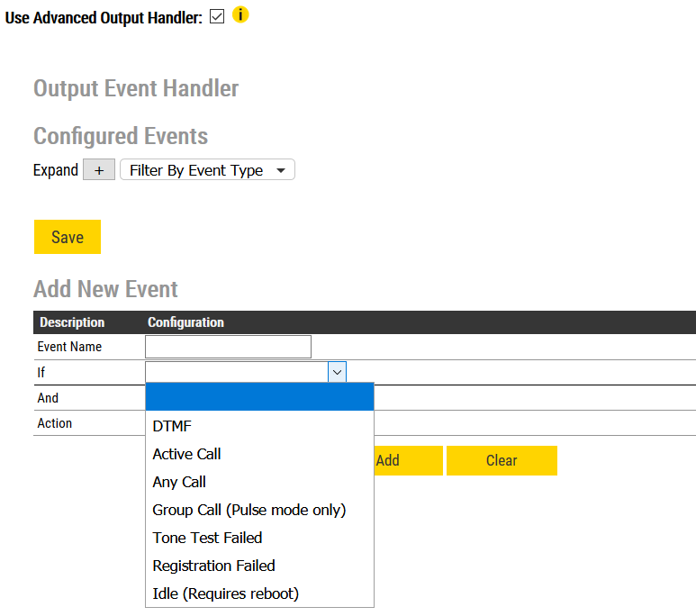The image size is (696, 616).
Task: Click the Description column header
Action: [72, 322]
